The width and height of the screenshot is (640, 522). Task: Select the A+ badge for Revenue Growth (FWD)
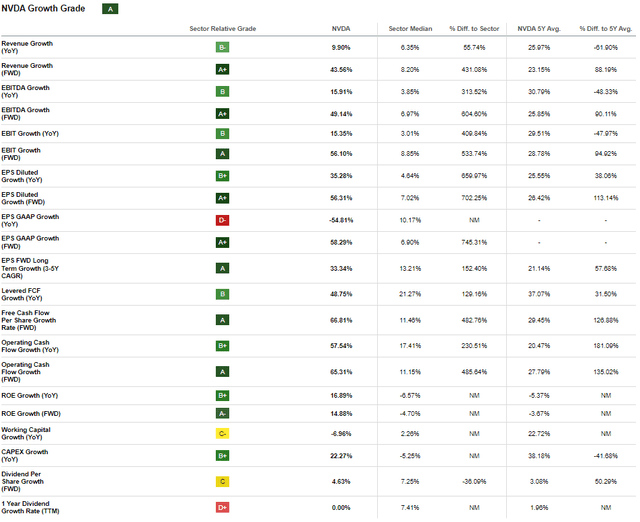222,69
